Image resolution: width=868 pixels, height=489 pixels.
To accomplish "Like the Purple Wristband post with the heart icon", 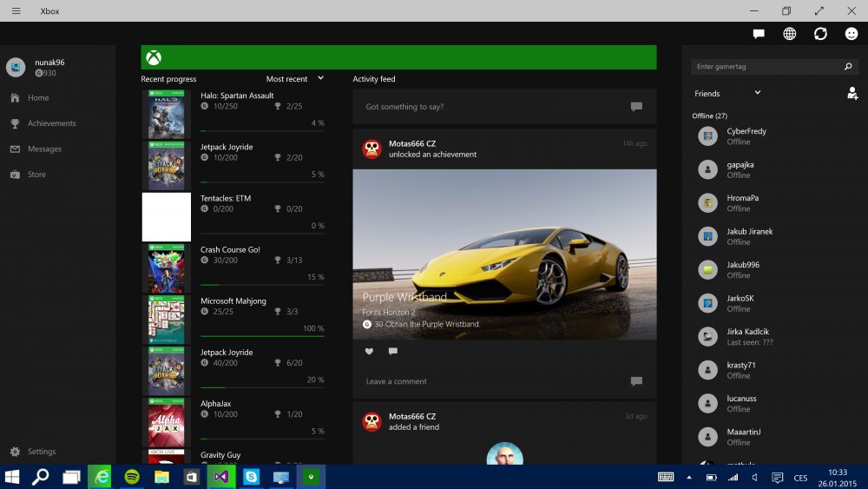I will (x=369, y=351).
